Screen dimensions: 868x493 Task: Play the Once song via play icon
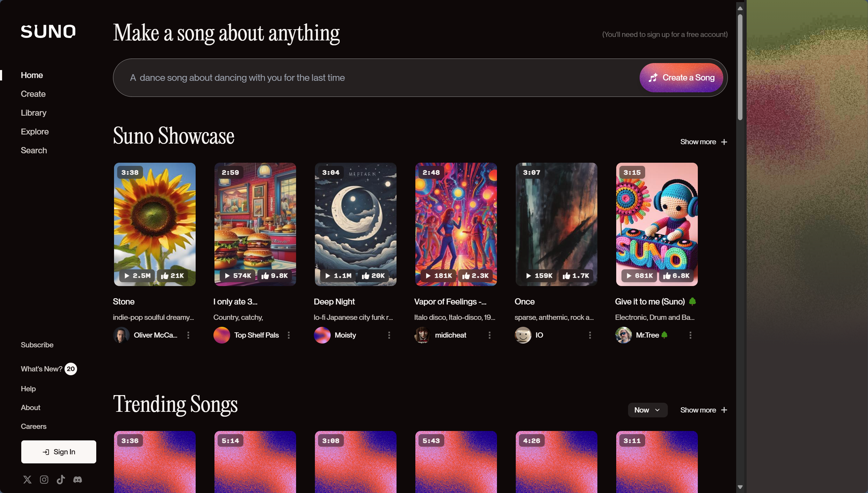point(529,276)
